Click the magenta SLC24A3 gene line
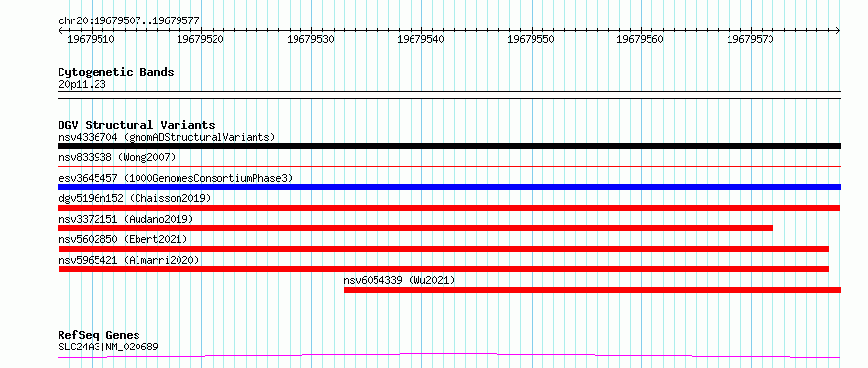868x368 pixels. pyautogui.click(x=449, y=355)
